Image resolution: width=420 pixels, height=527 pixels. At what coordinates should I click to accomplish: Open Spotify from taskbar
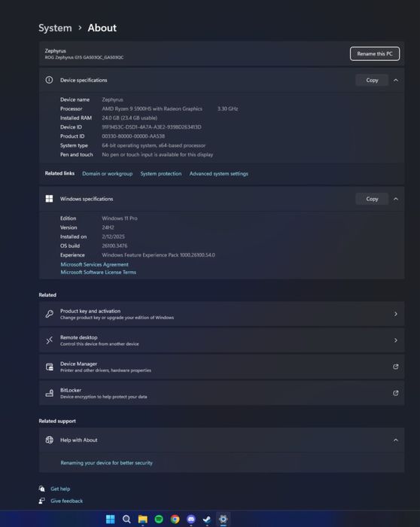point(159,519)
